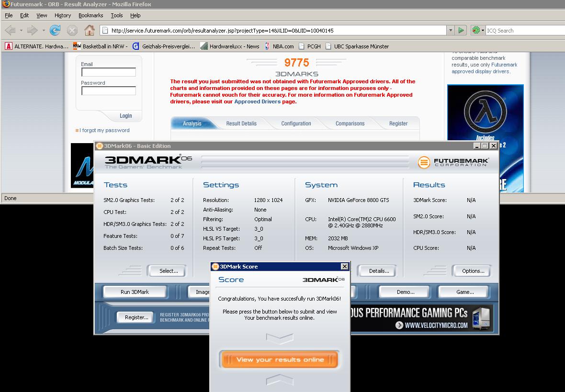Open the Approved Drivers link in warning
Screen dimensions: 565x392
[257, 101]
